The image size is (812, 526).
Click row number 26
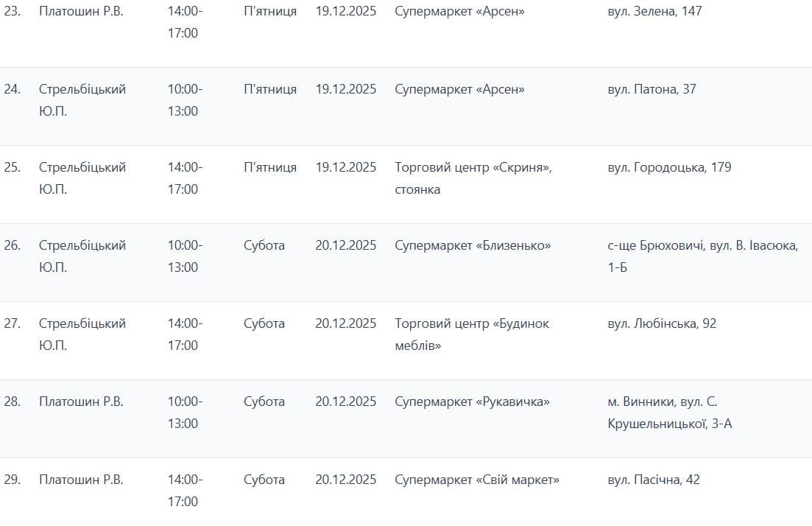pyautogui.click(x=12, y=245)
